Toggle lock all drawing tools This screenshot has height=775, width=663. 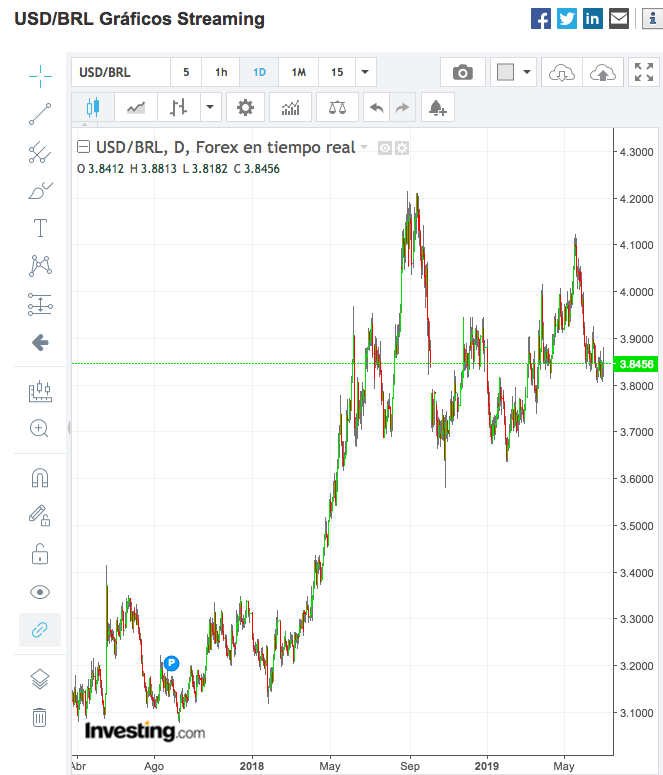coord(40,554)
